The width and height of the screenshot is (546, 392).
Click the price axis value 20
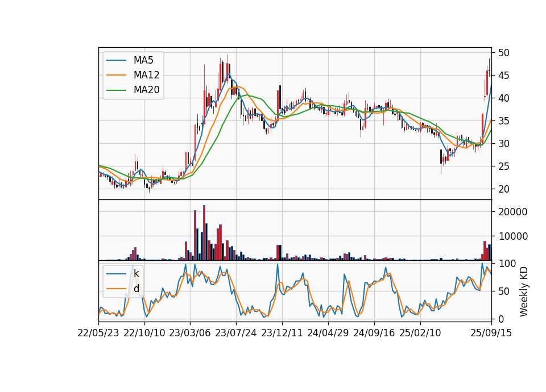tap(503, 189)
